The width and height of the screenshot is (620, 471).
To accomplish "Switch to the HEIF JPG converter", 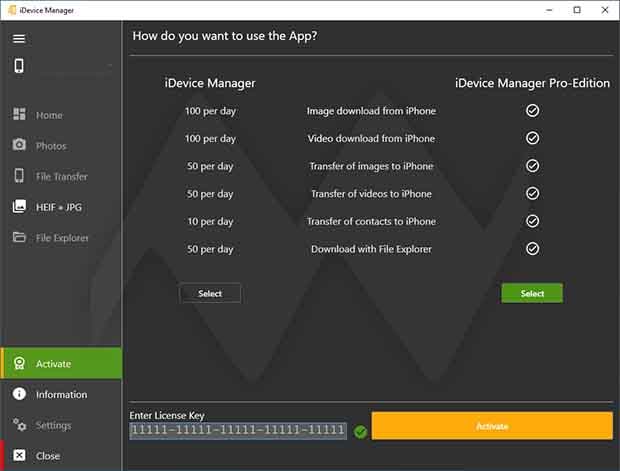I will (61, 207).
